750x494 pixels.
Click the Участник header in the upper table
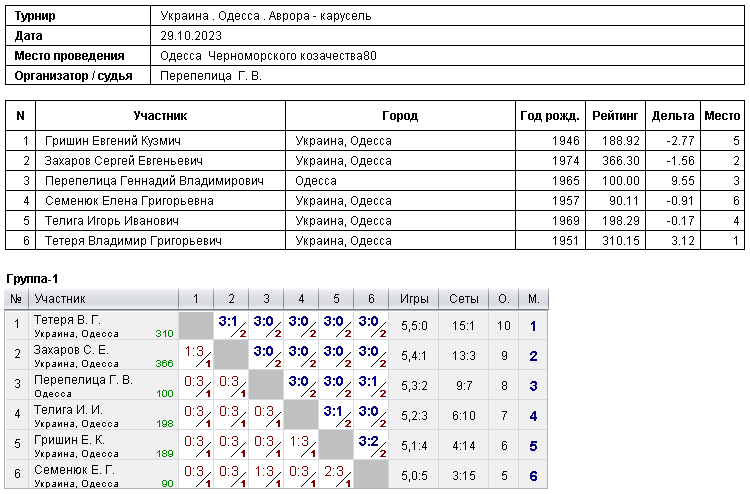160,116
